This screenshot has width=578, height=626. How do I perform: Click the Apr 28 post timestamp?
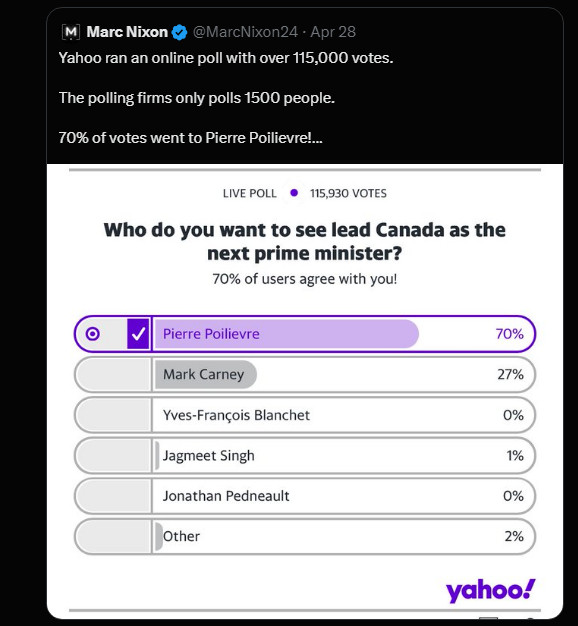tap(333, 32)
